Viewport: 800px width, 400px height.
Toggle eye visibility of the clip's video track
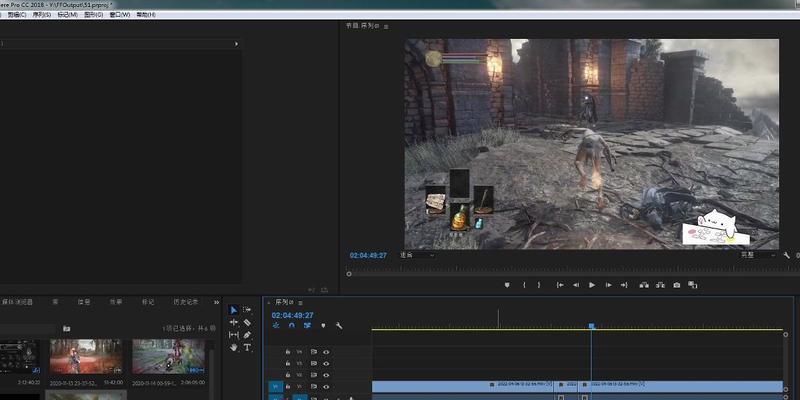[x=326, y=387]
